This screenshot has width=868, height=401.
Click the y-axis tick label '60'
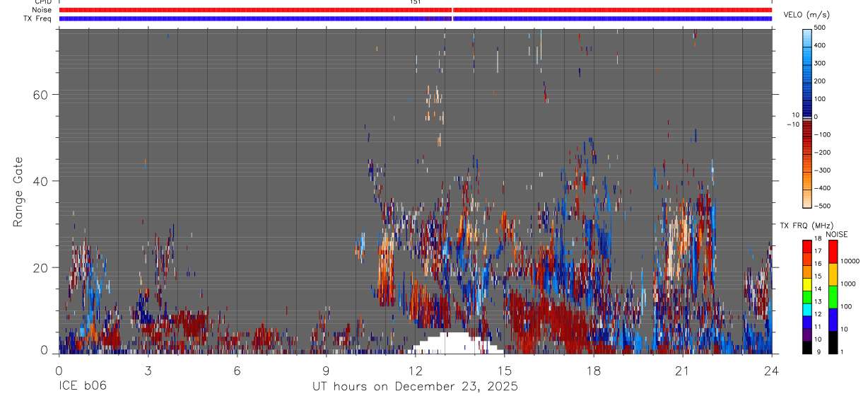(x=39, y=95)
